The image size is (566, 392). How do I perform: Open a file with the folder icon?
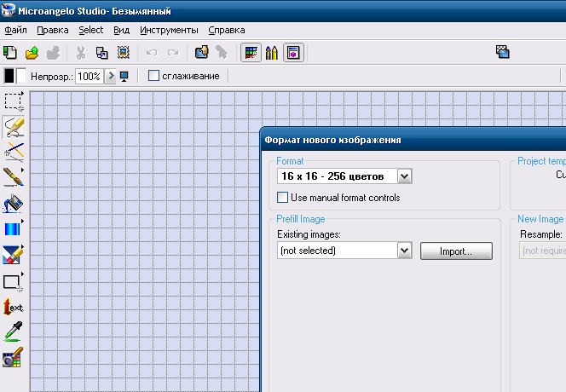point(32,53)
